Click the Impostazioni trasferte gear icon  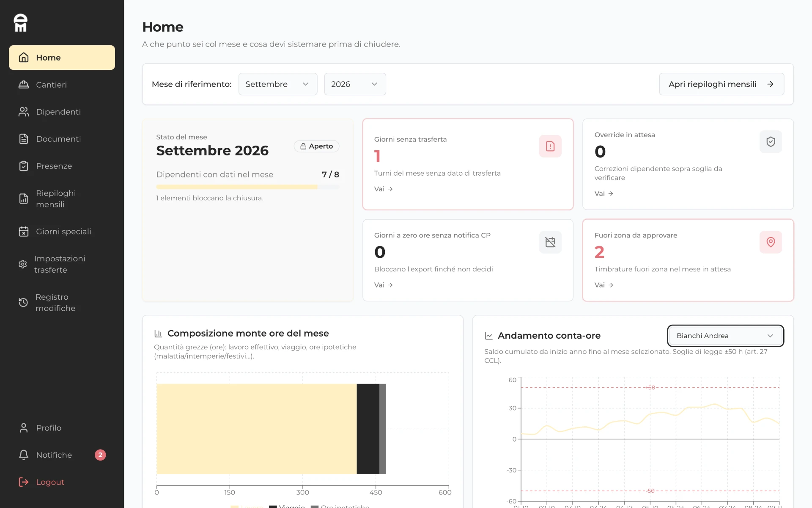pyautogui.click(x=23, y=264)
